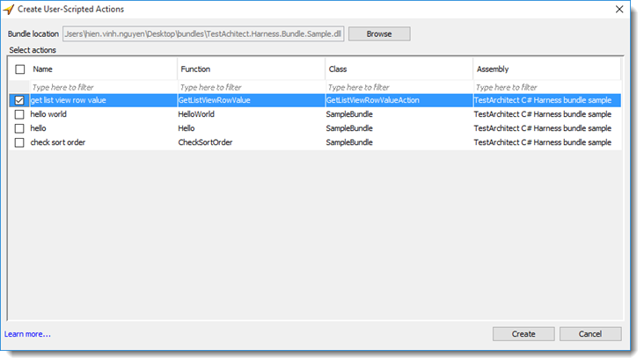644x364 pixels.
Task: Focus the Function column filter field
Action: click(x=251, y=87)
